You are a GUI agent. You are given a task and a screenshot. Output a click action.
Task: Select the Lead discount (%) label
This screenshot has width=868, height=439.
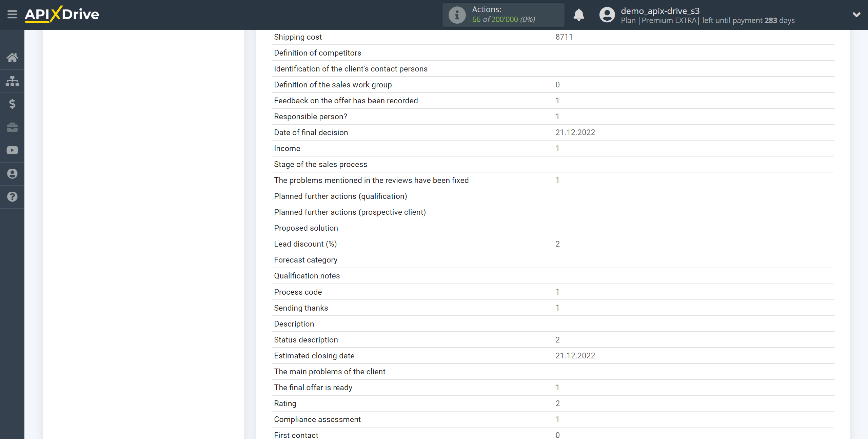(305, 244)
